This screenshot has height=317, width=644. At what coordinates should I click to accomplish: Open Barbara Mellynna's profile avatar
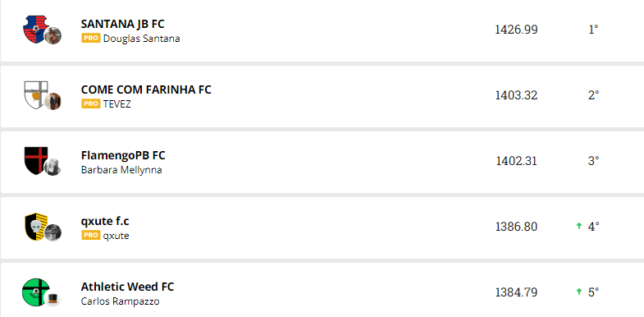[x=53, y=167]
